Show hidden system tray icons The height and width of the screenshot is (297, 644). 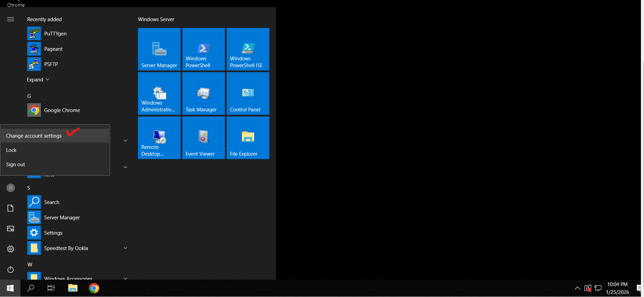[577, 288]
